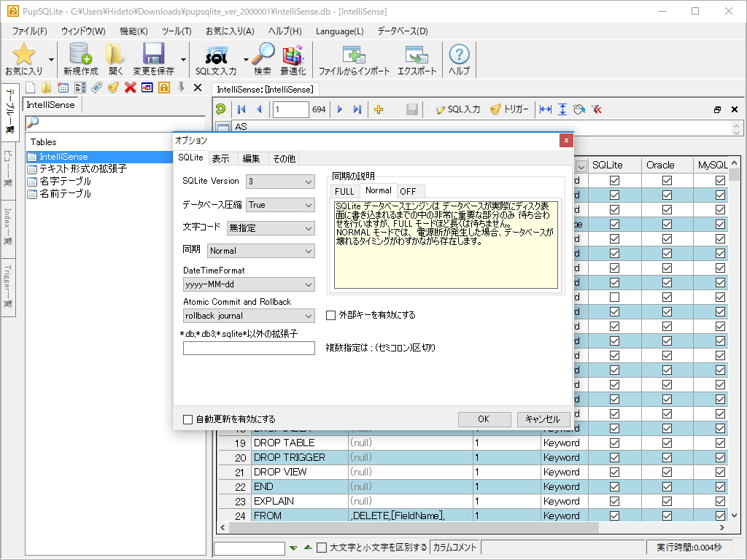Click the 最適化 toolbar icon
Screen dimensions: 747x560
click(293, 55)
